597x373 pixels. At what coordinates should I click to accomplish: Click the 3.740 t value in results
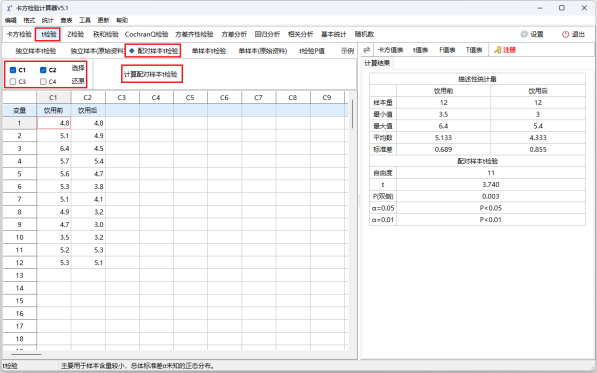tap(490, 185)
